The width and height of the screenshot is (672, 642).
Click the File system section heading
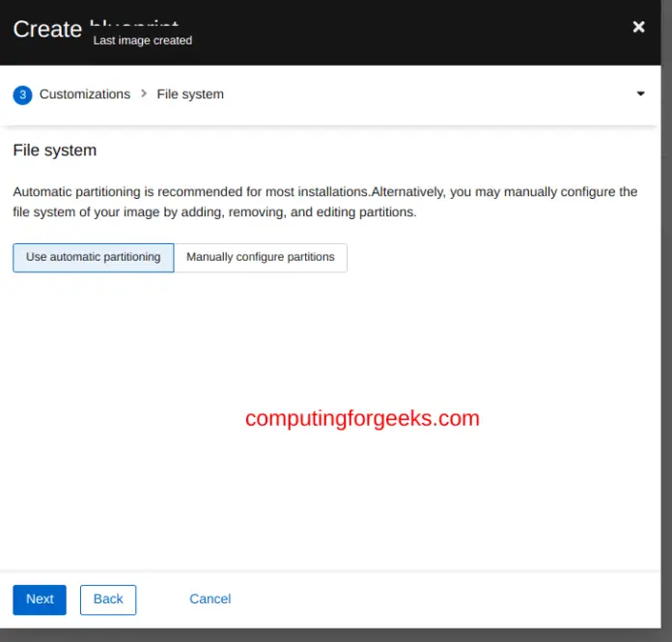(55, 151)
